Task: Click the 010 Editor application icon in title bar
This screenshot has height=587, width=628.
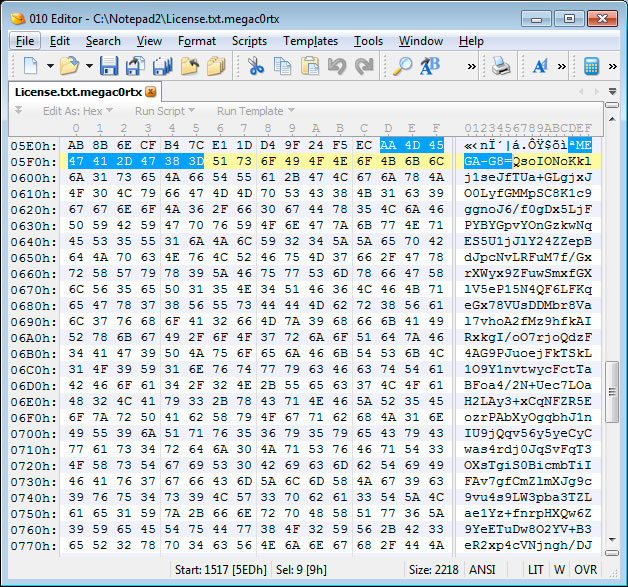Action: point(18,18)
